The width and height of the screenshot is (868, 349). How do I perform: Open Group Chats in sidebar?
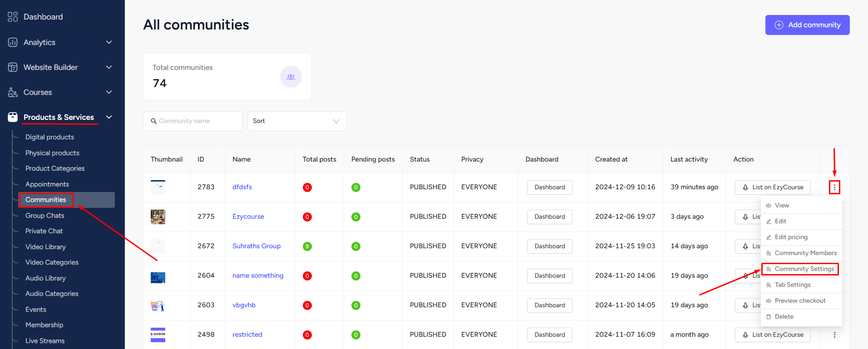point(45,216)
